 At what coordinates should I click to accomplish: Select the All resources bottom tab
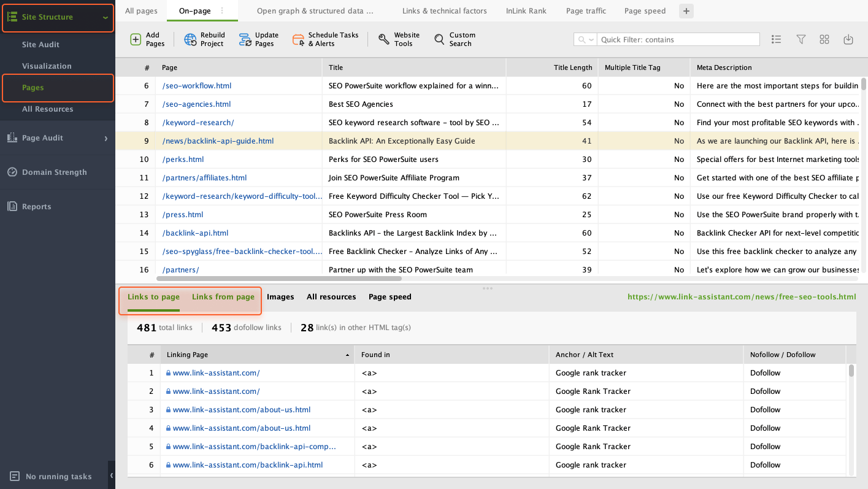[x=331, y=296]
